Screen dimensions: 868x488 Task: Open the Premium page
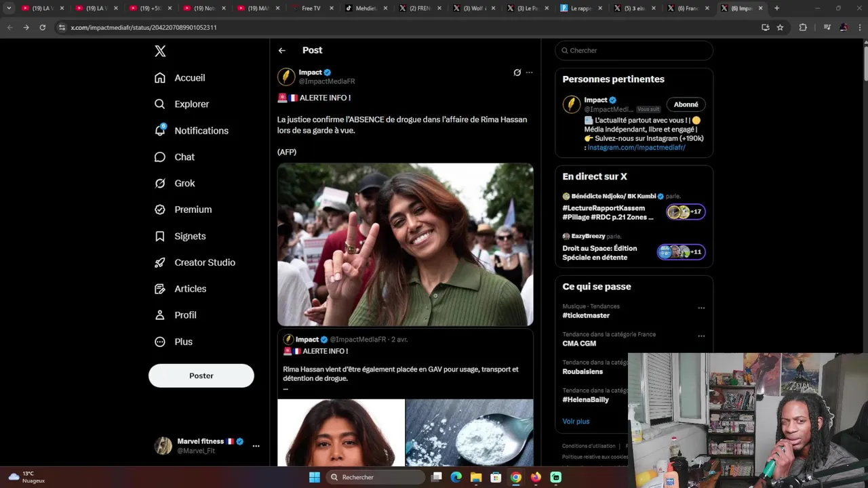coord(183,210)
